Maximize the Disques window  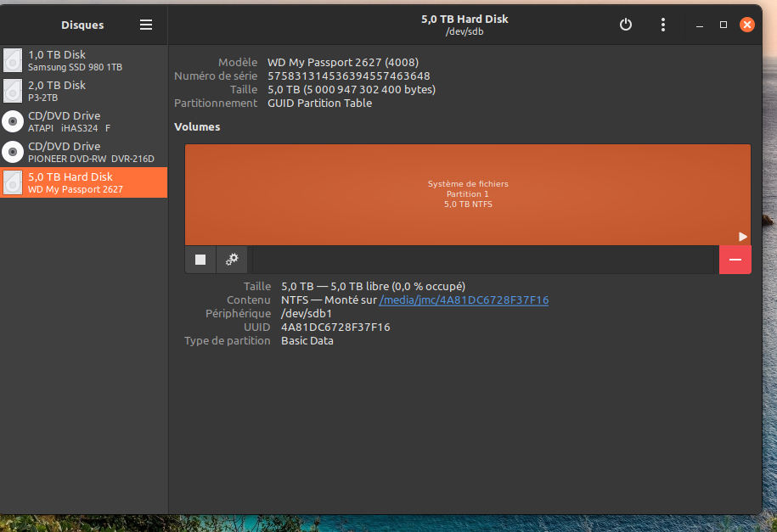(724, 25)
